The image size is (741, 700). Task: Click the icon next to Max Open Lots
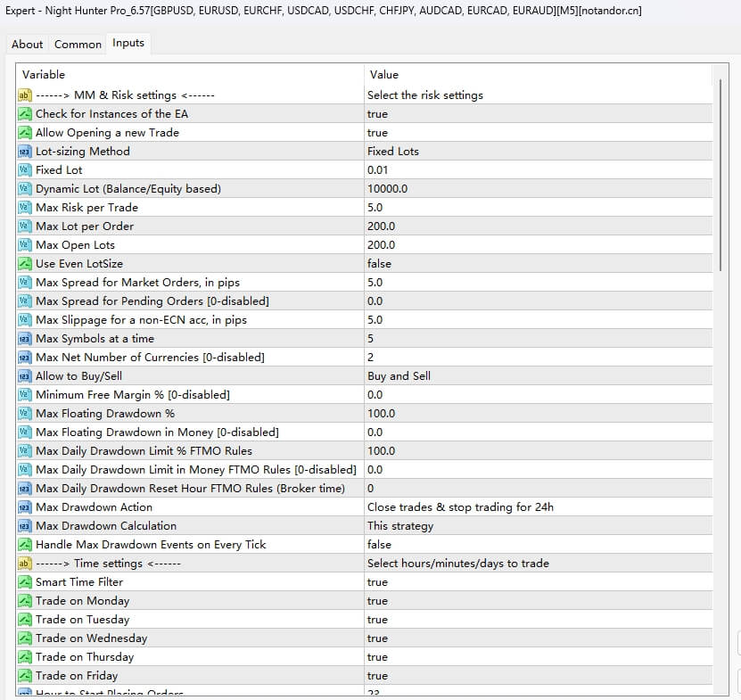25,245
